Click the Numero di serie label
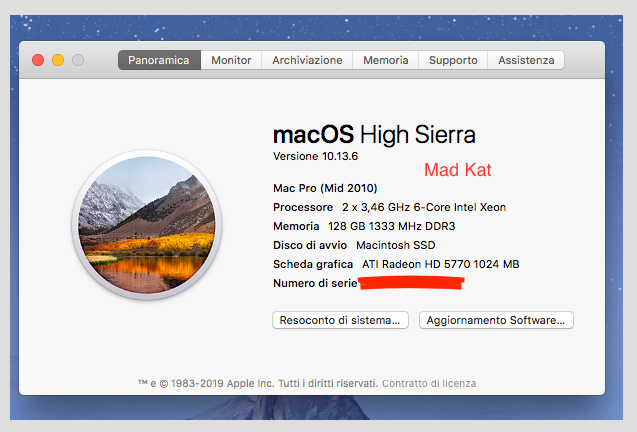This screenshot has height=432, width=637. click(315, 283)
